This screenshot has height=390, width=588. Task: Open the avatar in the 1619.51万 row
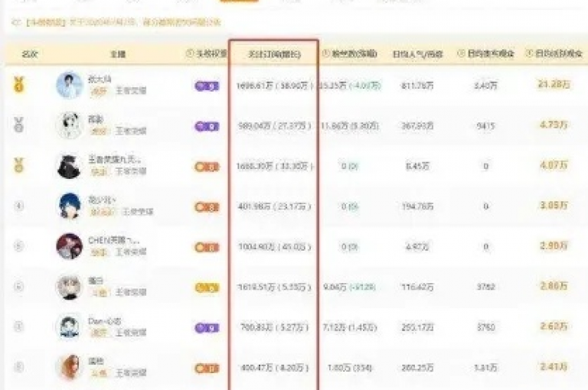[69, 287]
